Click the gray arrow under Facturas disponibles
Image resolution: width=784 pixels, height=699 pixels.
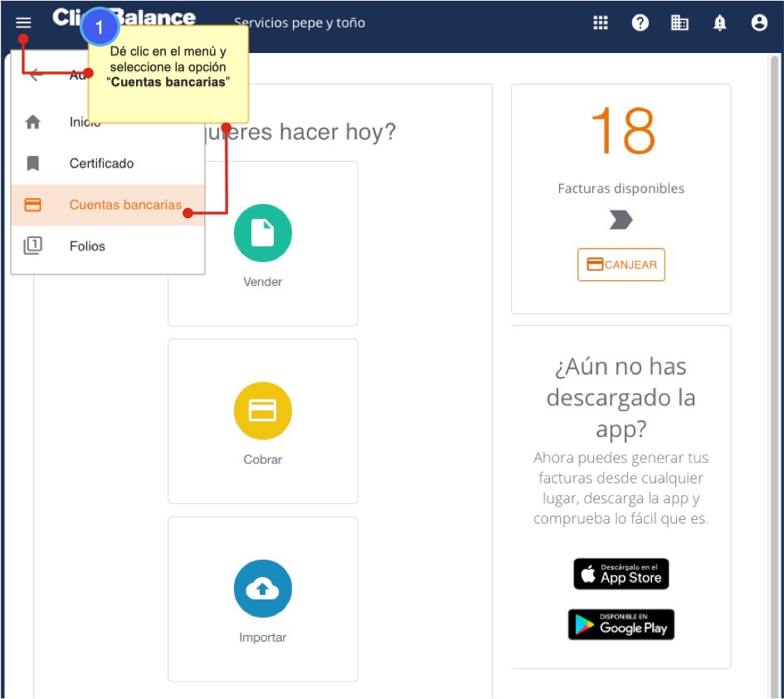pyautogui.click(x=621, y=220)
